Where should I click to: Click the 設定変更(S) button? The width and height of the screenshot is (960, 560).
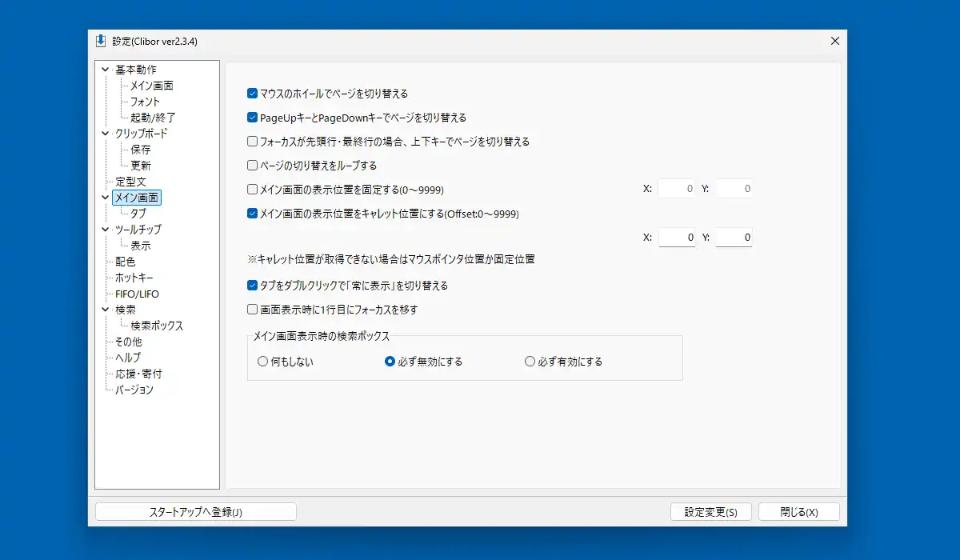[x=711, y=512]
